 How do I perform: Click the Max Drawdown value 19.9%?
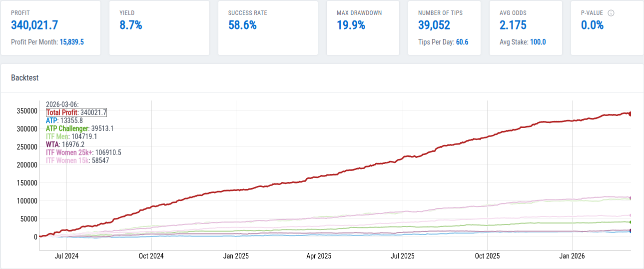[x=351, y=25]
